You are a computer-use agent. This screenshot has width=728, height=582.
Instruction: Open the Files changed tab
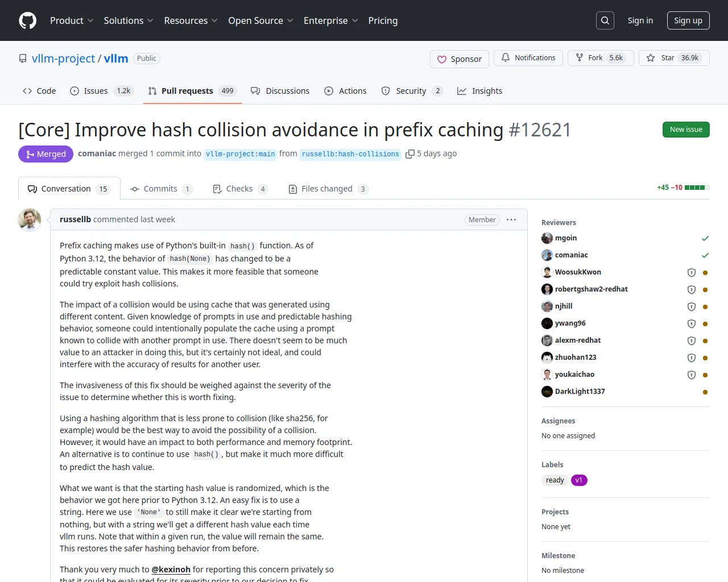pos(328,189)
